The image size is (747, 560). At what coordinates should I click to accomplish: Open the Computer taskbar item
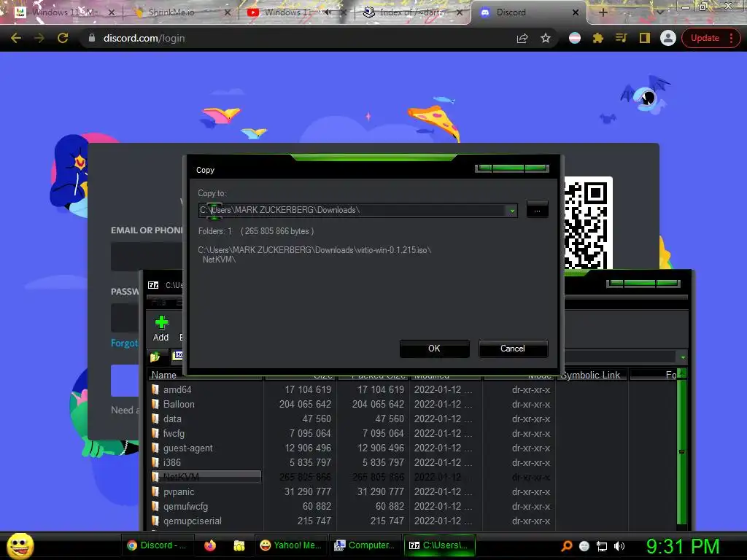365,545
